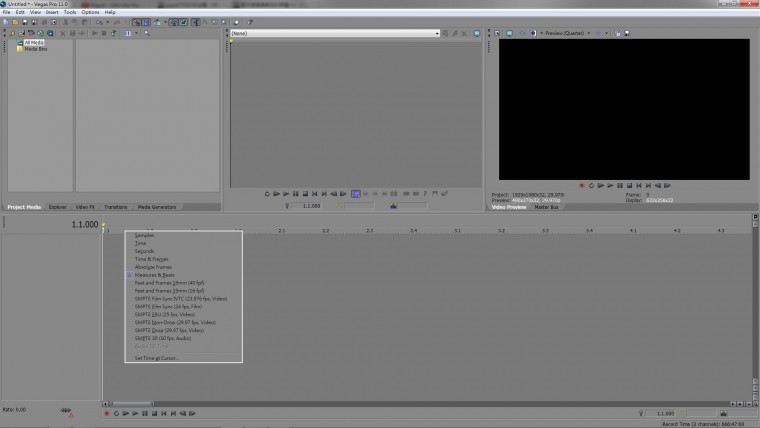Open the Insert menu
Screen dimensions: 760x428
[52, 12]
